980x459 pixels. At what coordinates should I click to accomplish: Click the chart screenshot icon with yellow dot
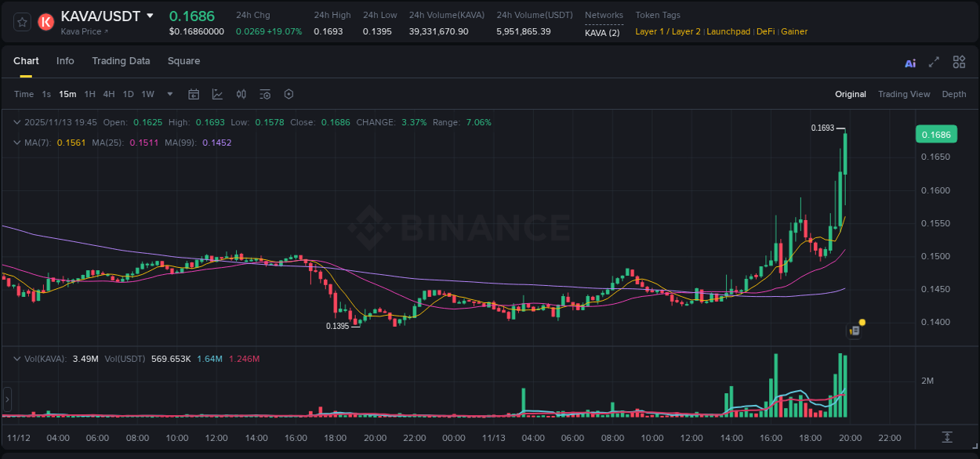(855, 331)
